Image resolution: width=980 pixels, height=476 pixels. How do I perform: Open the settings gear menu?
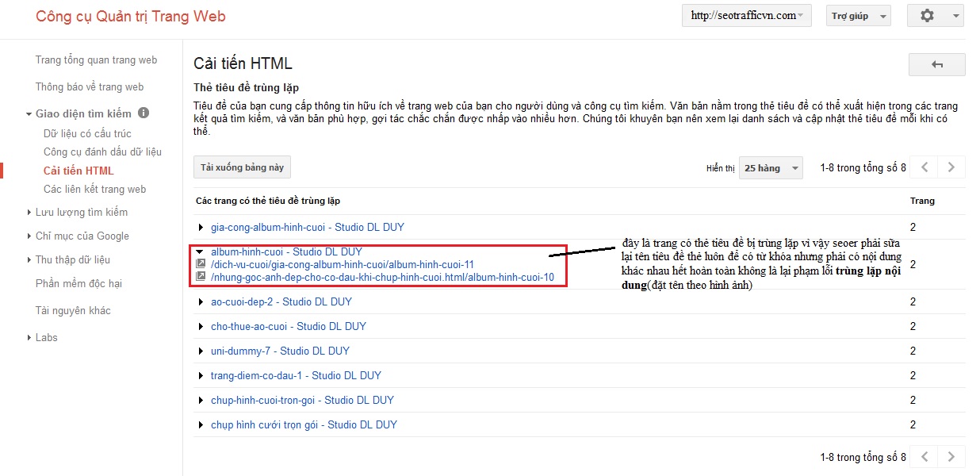pos(936,16)
